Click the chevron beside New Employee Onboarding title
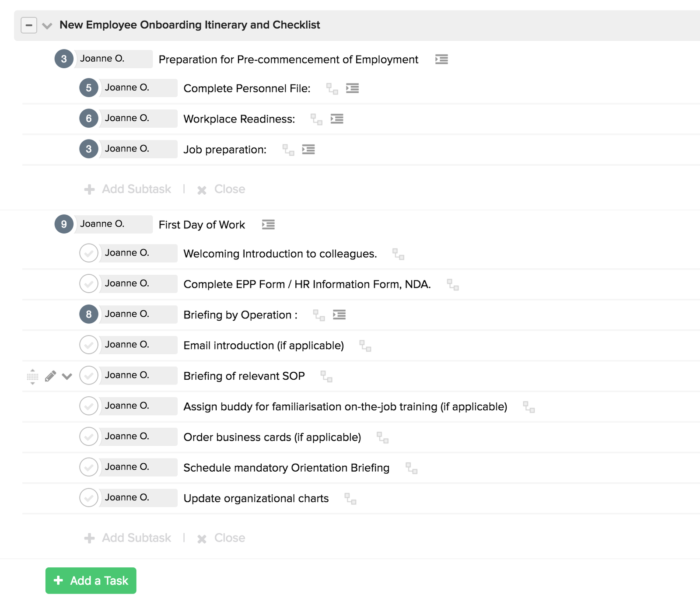Screen dimensions: 700x605 pyautogui.click(x=47, y=25)
